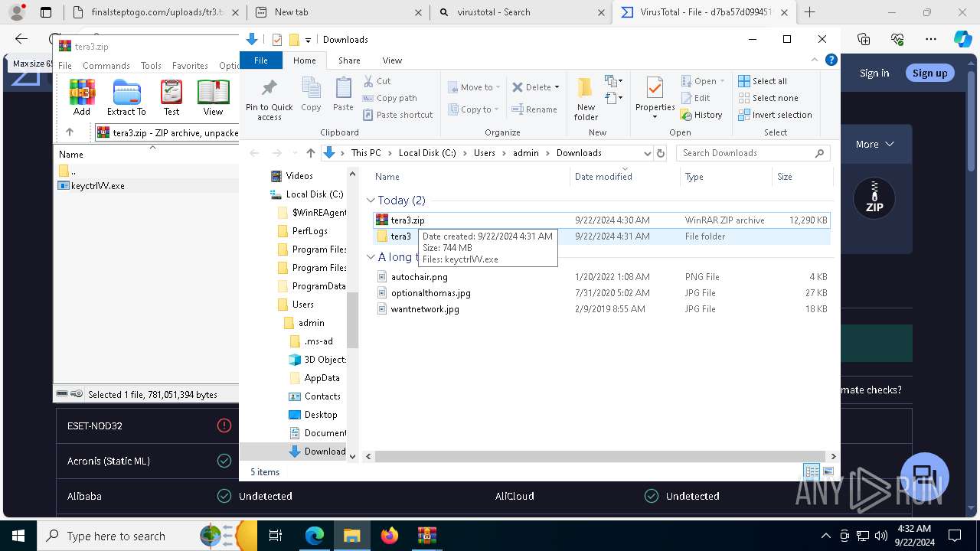Open WinRAR Tools menu
The width and height of the screenshot is (980, 551).
tap(151, 66)
